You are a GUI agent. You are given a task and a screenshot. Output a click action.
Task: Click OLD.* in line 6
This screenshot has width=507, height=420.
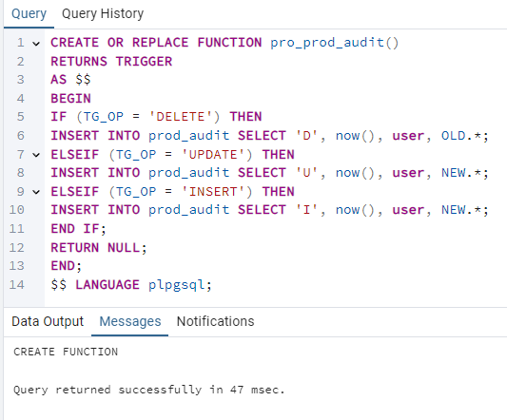(461, 135)
